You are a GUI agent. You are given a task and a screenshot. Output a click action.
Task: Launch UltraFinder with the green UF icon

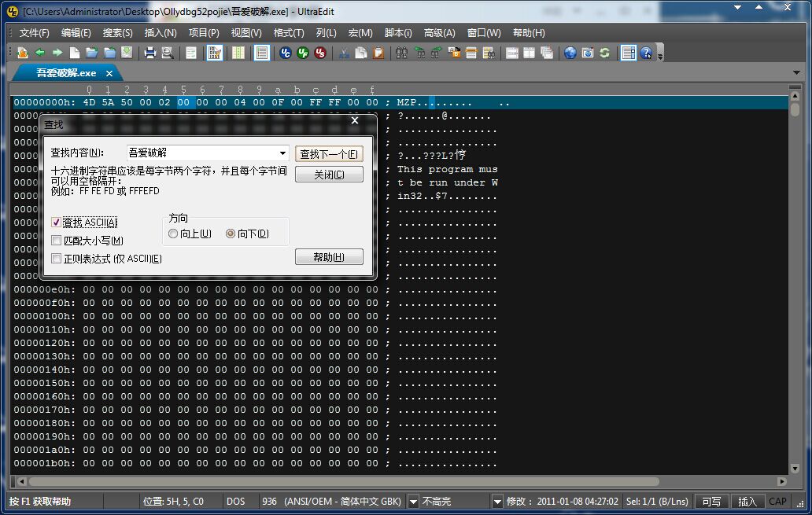[303, 53]
